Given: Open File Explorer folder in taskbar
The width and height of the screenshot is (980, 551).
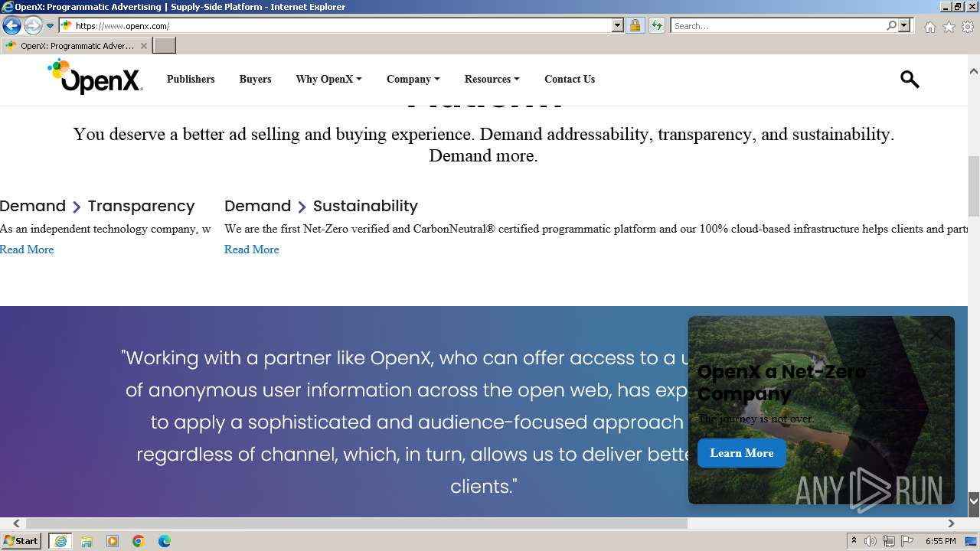Looking at the screenshot, I should pos(87,541).
